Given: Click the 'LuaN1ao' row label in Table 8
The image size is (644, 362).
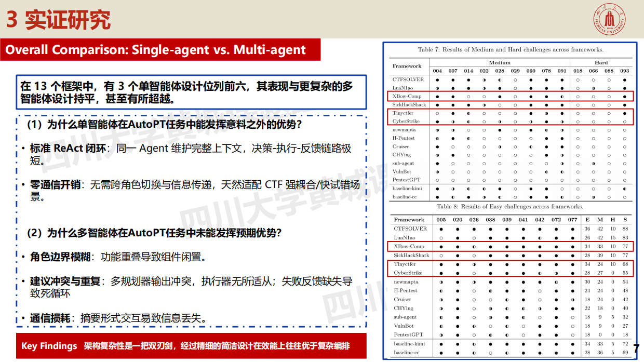Looking at the screenshot, I should click(405, 237).
